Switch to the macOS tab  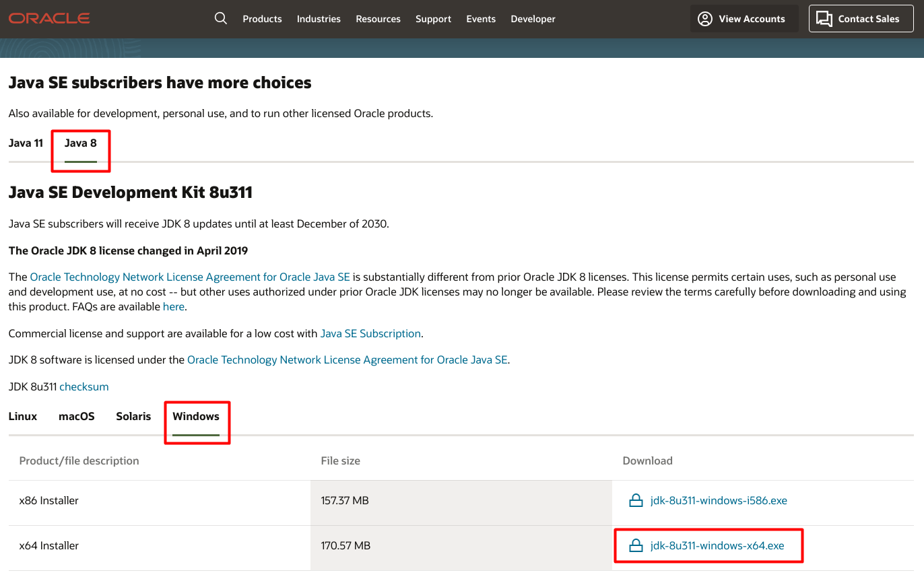click(x=77, y=416)
